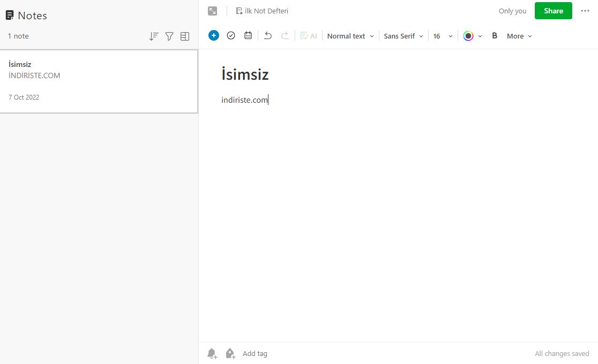Open the Sans Serif font dropdown
Viewport: 598px width, 364px height.
[x=403, y=36]
